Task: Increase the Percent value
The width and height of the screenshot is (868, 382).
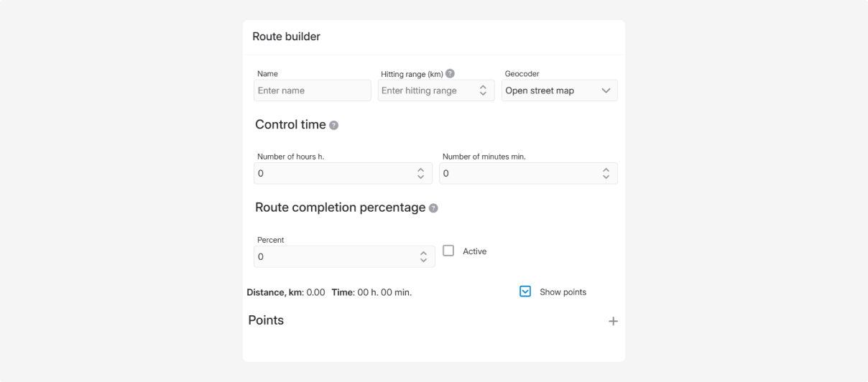Action: (423, 253)
